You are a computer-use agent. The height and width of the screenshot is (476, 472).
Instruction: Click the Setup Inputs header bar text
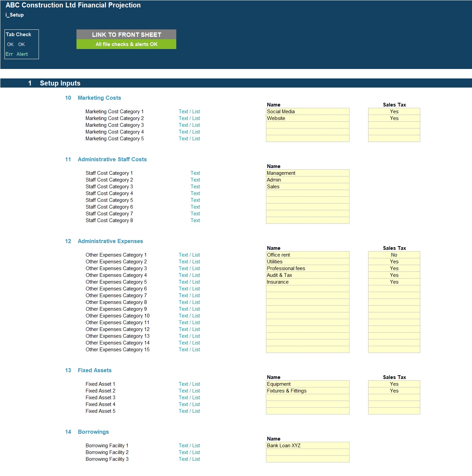[x=60, y=83]
